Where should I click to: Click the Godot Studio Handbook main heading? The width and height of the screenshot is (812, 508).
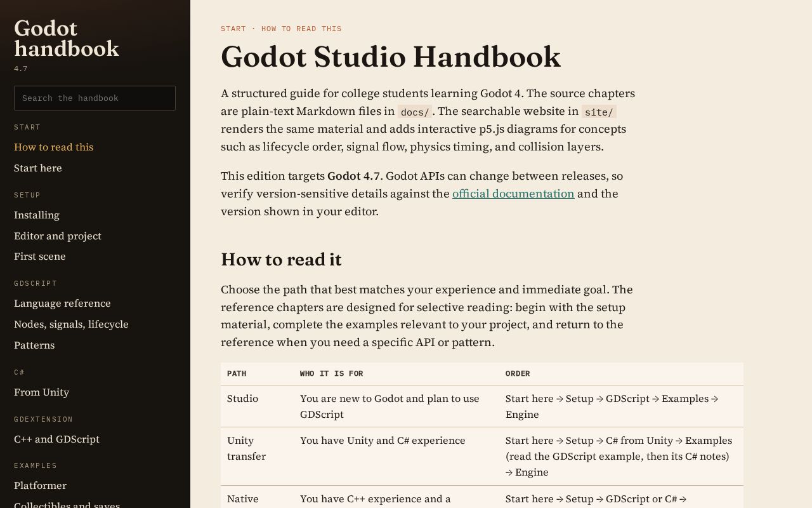391,57
